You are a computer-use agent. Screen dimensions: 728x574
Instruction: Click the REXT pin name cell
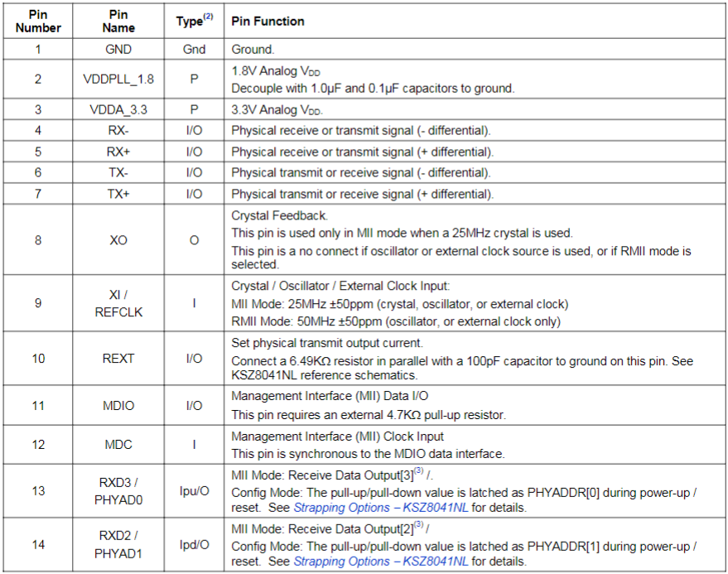[118, 359]
